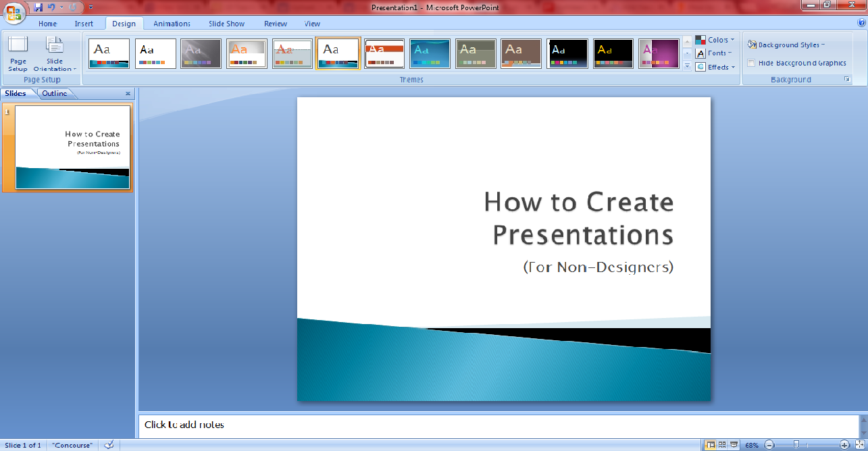Save the presentation via Quick Access toolbar
The width and height of the screenshot is (868, 451).
tap(38, 7)
